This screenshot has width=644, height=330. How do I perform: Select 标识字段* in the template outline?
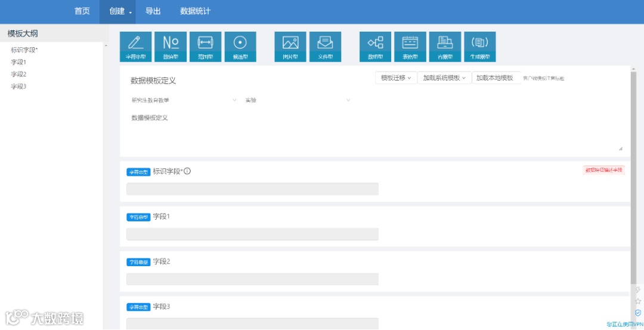[x=24, y=50]
